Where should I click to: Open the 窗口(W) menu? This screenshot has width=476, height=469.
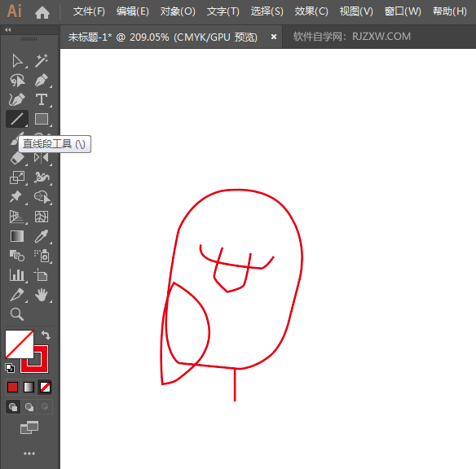403,11
